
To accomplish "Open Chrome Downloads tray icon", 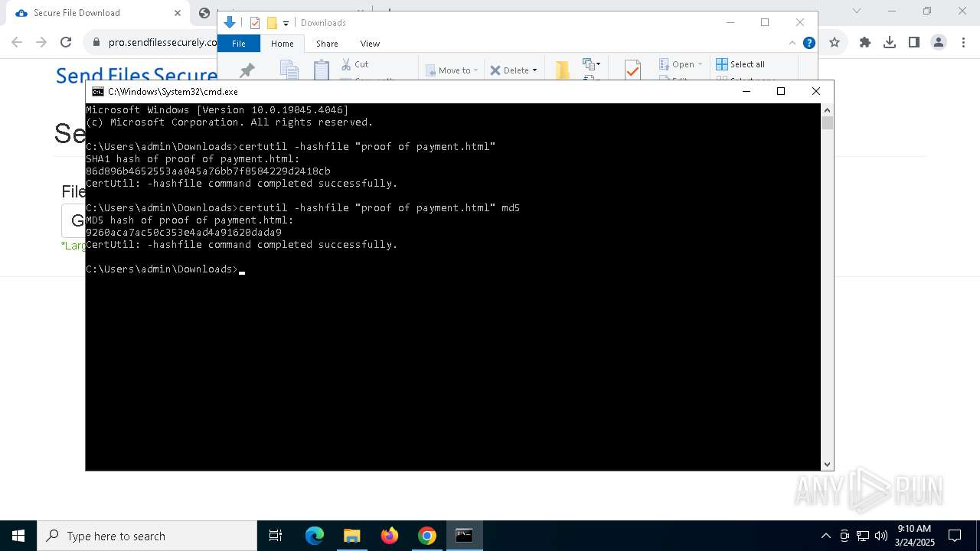I will coord(890,43).
